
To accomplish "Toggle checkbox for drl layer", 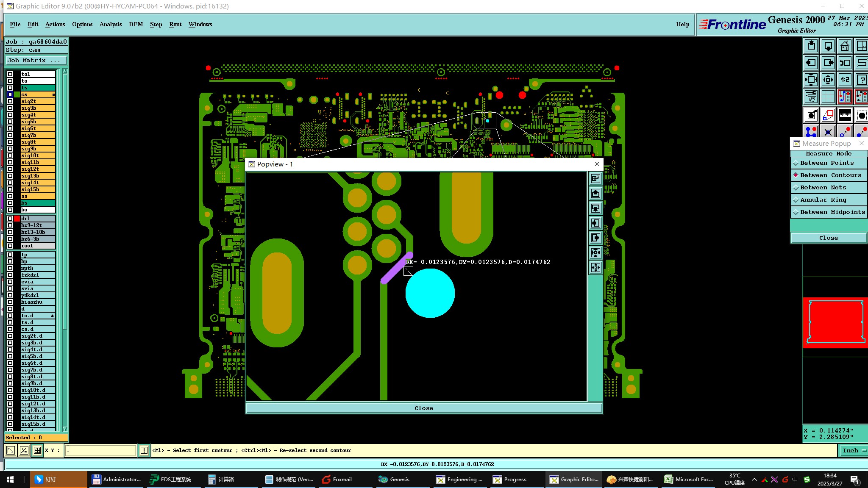I will (10, 219).
